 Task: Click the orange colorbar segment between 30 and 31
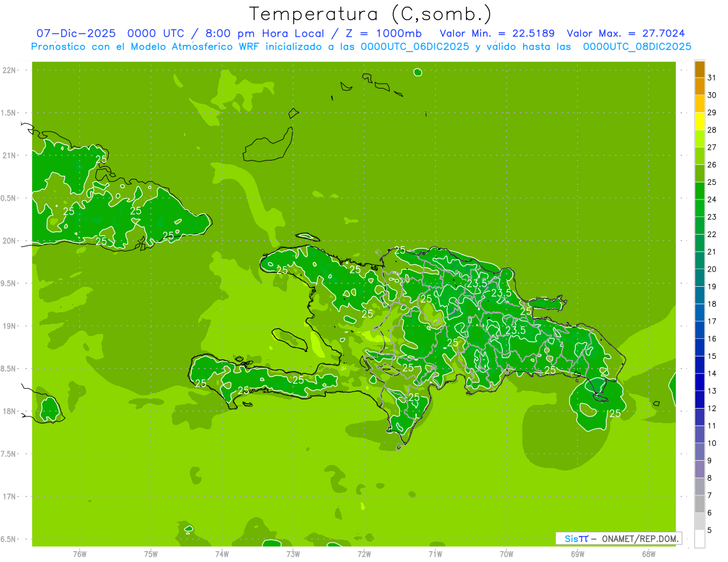pos(699,86)
